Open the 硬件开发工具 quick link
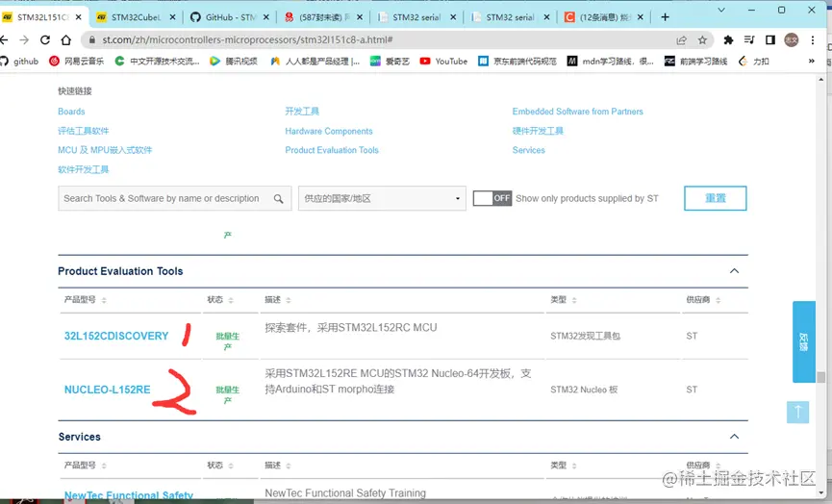 pyautogui.click(x=538, y=131)
